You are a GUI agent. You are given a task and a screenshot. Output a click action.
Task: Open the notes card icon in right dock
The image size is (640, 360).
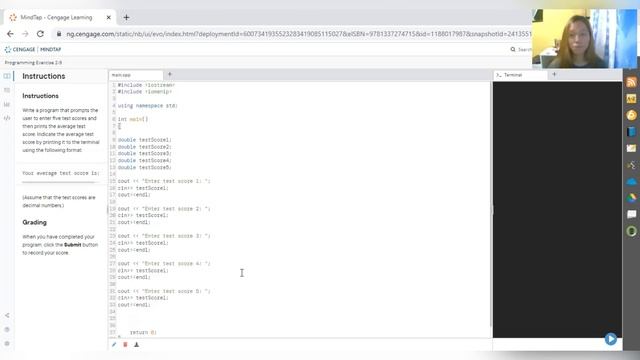[x=631, y=148]
